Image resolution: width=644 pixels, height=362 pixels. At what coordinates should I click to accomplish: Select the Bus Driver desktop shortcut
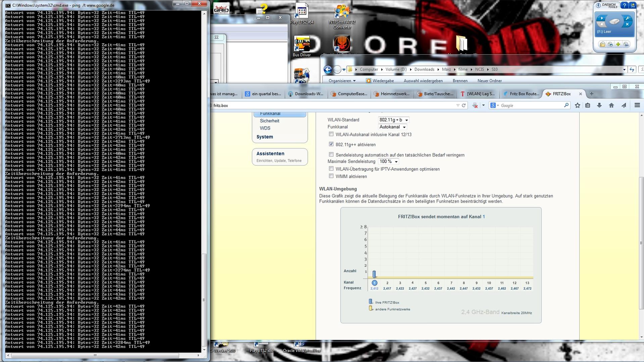302,46
